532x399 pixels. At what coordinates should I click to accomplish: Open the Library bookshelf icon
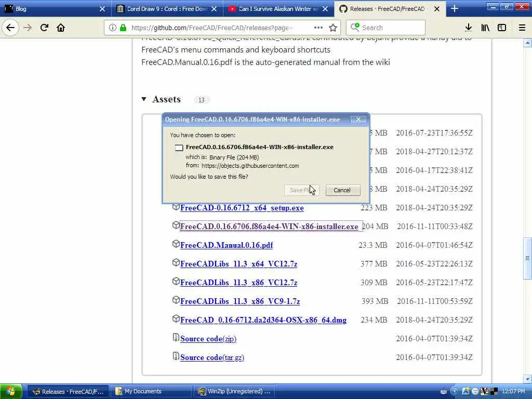click(x=485, y=28)
